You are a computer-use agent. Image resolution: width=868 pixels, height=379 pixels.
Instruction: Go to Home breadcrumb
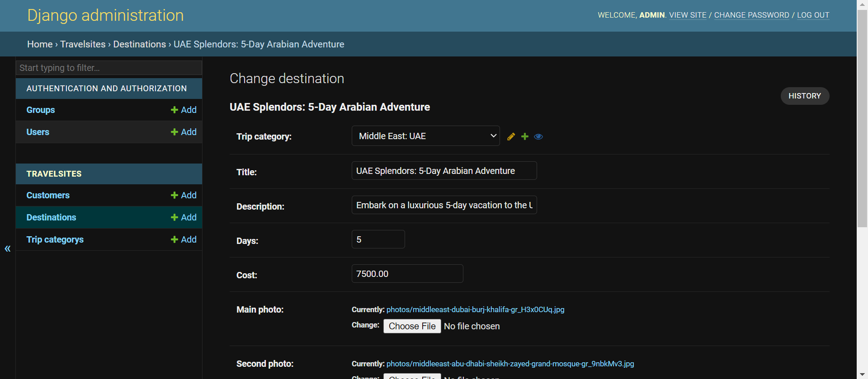click(40, 44)
